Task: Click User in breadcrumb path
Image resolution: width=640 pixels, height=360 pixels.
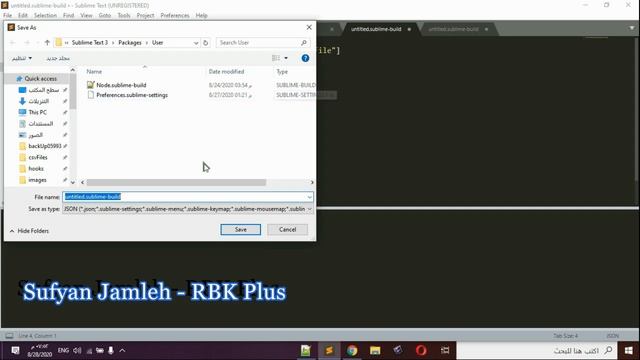Action: point(158,42)
